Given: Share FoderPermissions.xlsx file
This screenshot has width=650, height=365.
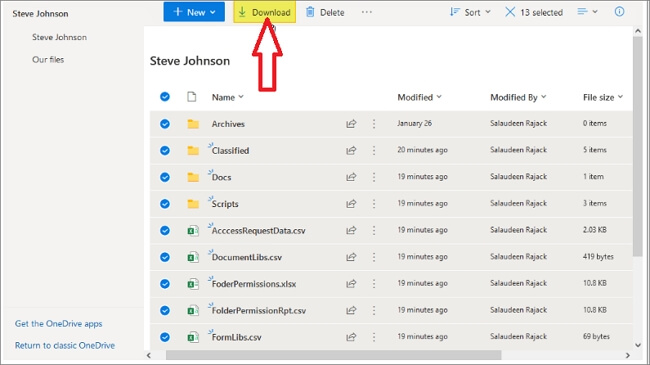Looking at the screenshot, I should (x=351, y=284).
